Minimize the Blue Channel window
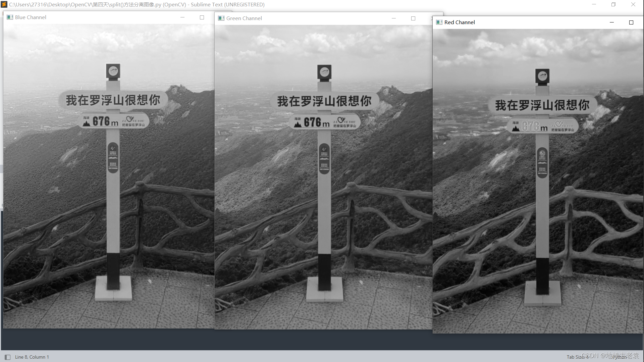 click(182, 17)
